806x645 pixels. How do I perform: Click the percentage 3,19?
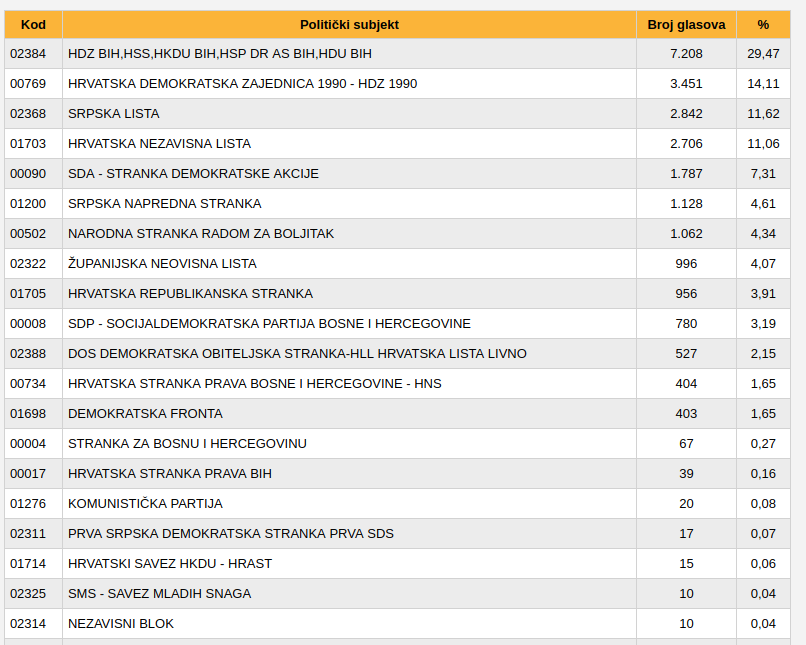click(x=763, y=324)
